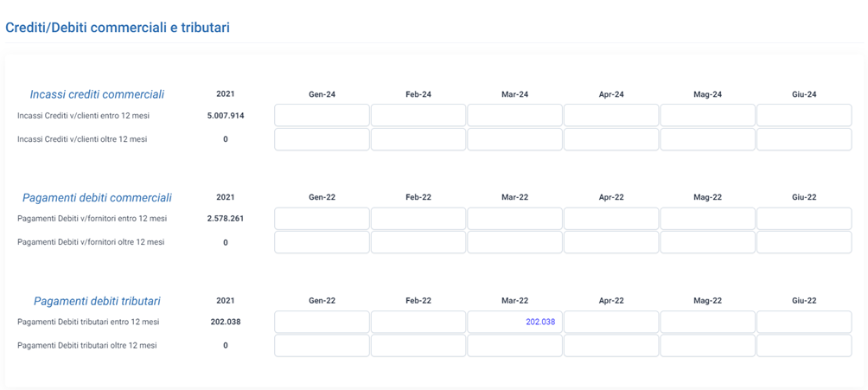Click Apr-22 field for Debiti tributari entro 12 mesi
Viewport: 868px width, 390px height.
coord(611,322)
